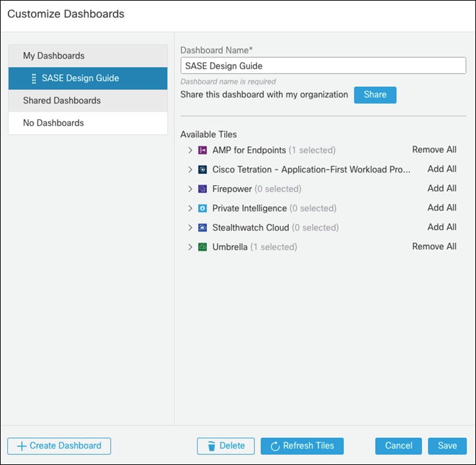The width and height of the screenshot is (476, 465).
Task: Click the Stealthwatch Cloud module icon
Action: pos(202,227)
